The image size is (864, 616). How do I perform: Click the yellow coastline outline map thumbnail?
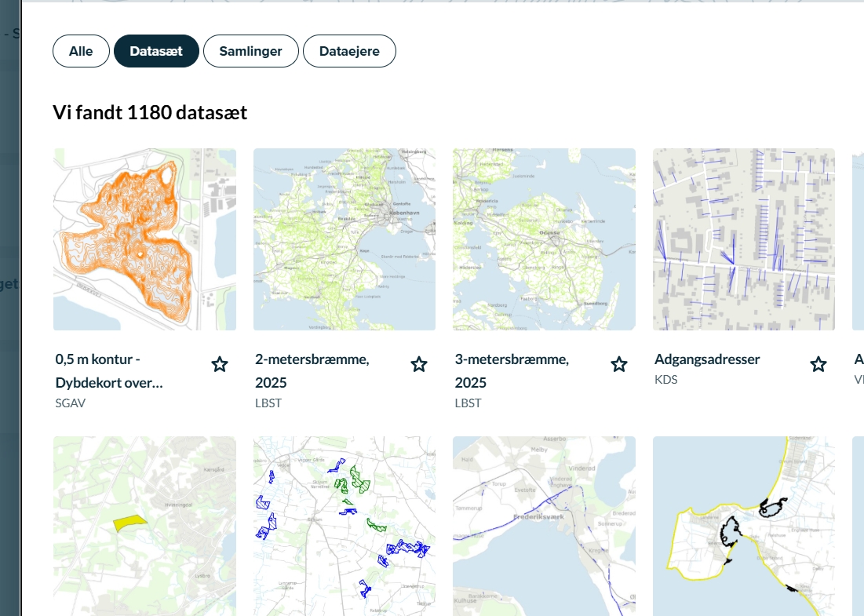point(744,526)
